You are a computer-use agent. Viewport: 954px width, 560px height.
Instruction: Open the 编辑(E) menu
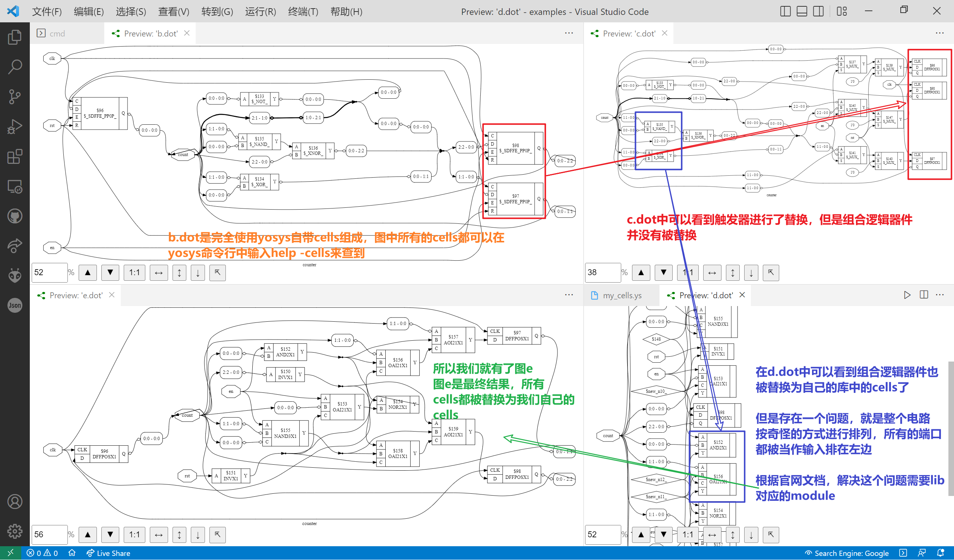coord(89,11)
